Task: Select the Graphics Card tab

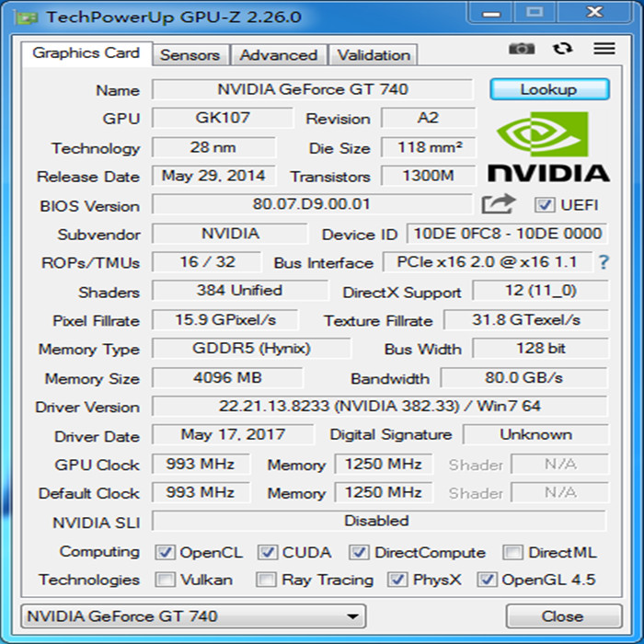Action: tap(86, 53)
